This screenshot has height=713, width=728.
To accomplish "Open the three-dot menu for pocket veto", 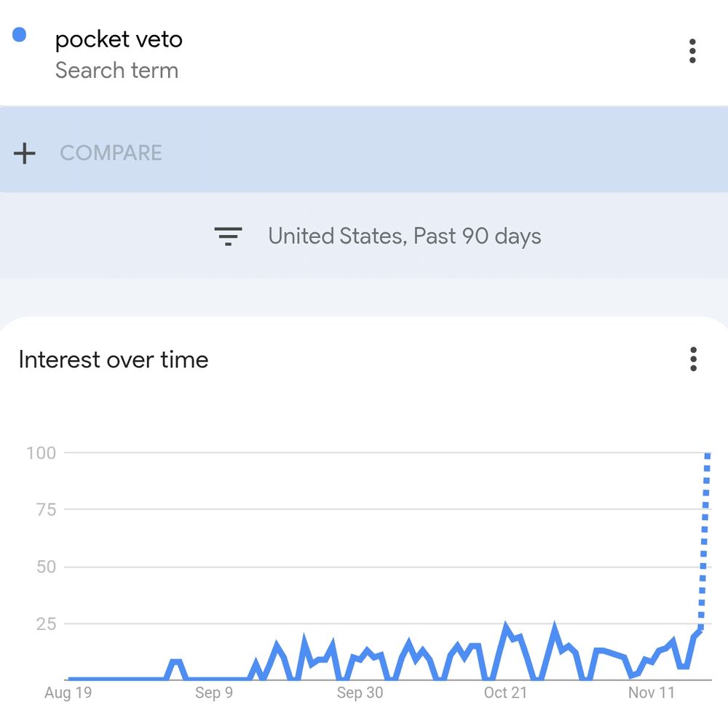I will 692,51.
